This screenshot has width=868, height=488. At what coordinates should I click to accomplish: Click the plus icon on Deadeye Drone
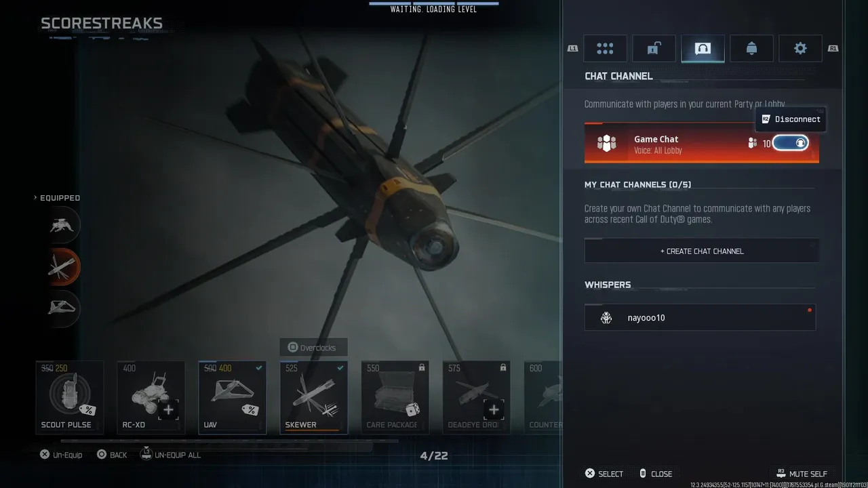(494, 409)
